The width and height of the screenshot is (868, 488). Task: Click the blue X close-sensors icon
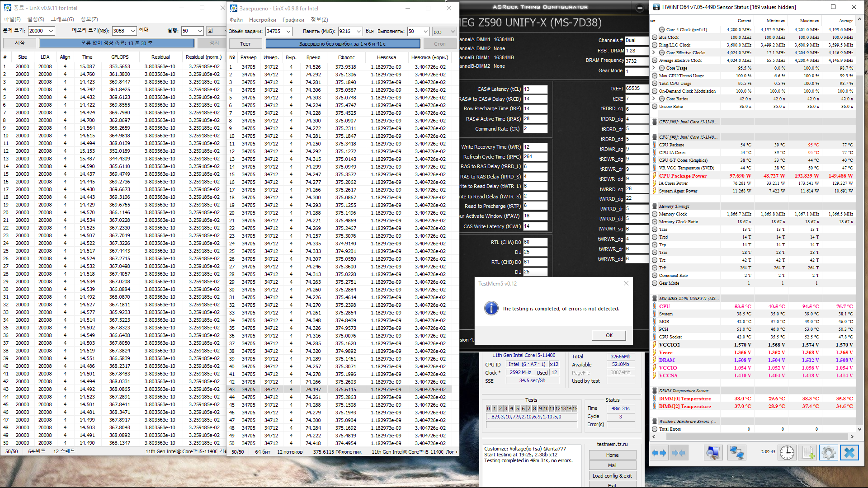pos(849,453)
